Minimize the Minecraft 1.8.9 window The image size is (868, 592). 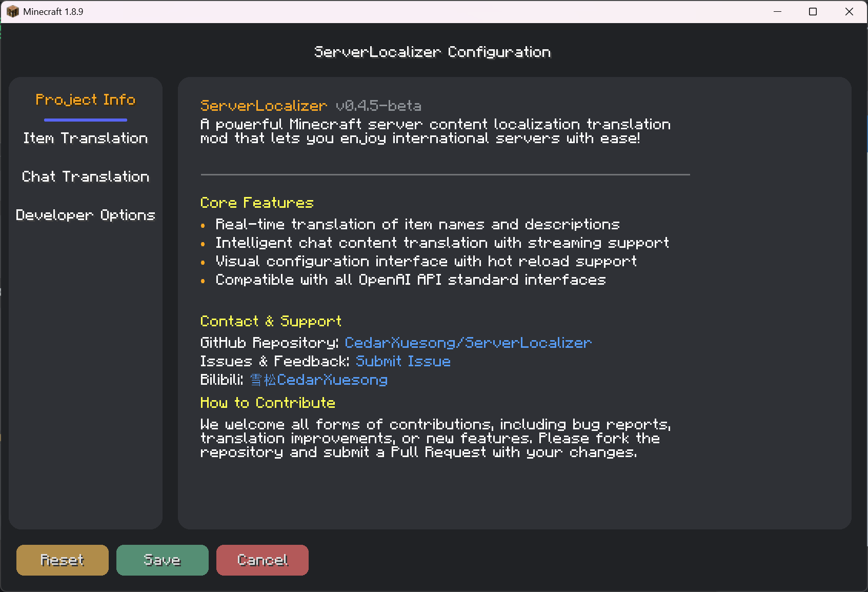pyautogui.click(x=777, y=11)
